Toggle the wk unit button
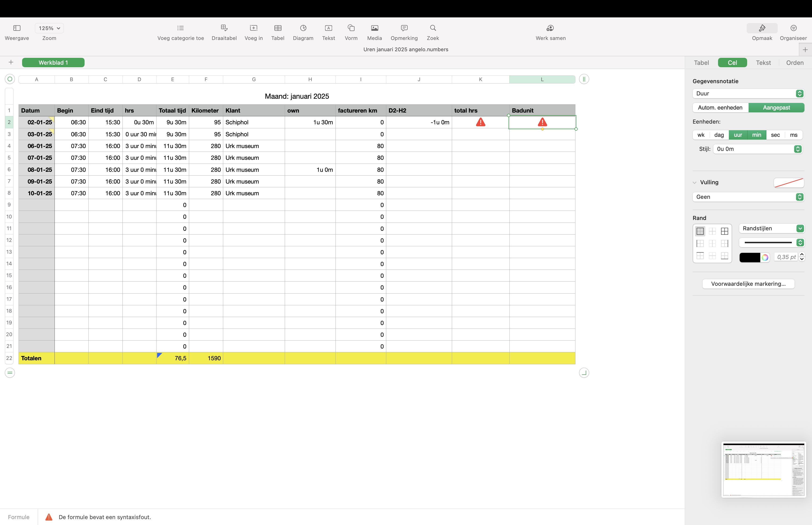The width and height of the screenshot is (812, 525). point(701,135)
